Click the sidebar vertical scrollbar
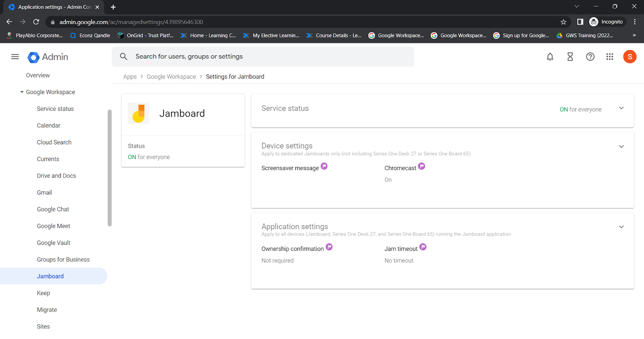The image size is (644, 339). (109, 168)
